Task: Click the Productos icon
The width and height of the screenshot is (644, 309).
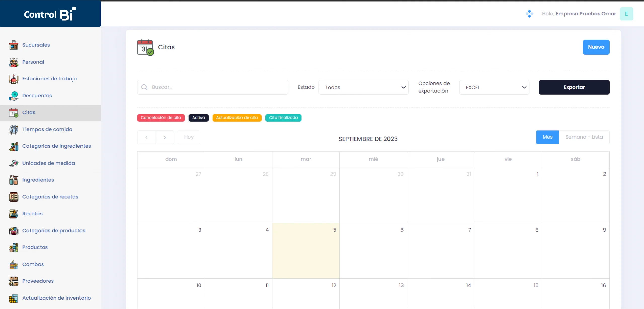Action: coord(14,247)
